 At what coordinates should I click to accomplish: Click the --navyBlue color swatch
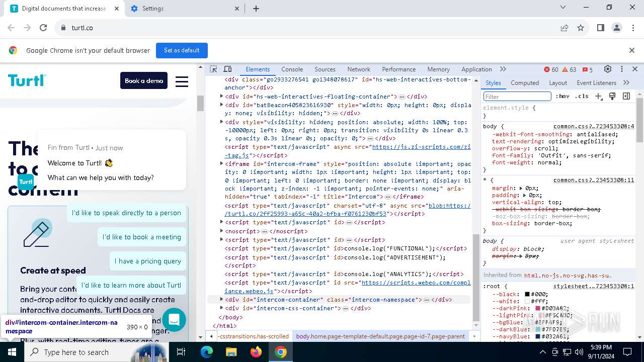[x=537, y=336]
